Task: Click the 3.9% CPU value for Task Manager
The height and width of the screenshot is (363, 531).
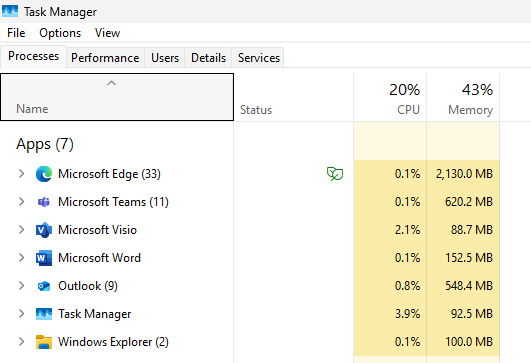Action: [407, 314]
